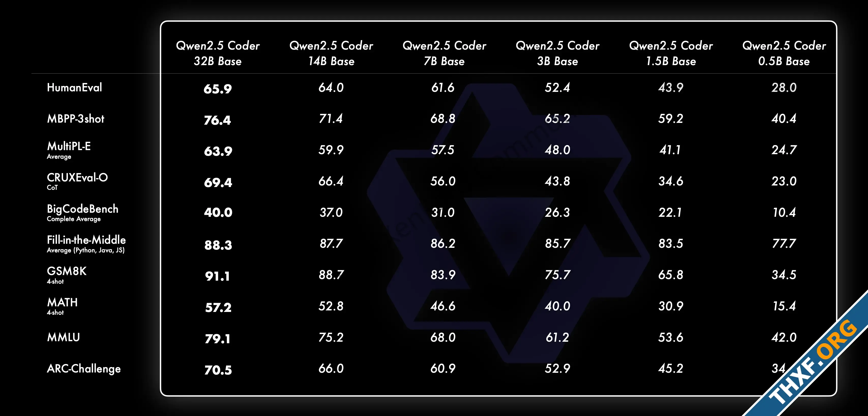Click 60.9 ARC-Challenge value for 7B
Image resolution: width=868 pixels, height=416 pixels.
(x=443, y=368)
